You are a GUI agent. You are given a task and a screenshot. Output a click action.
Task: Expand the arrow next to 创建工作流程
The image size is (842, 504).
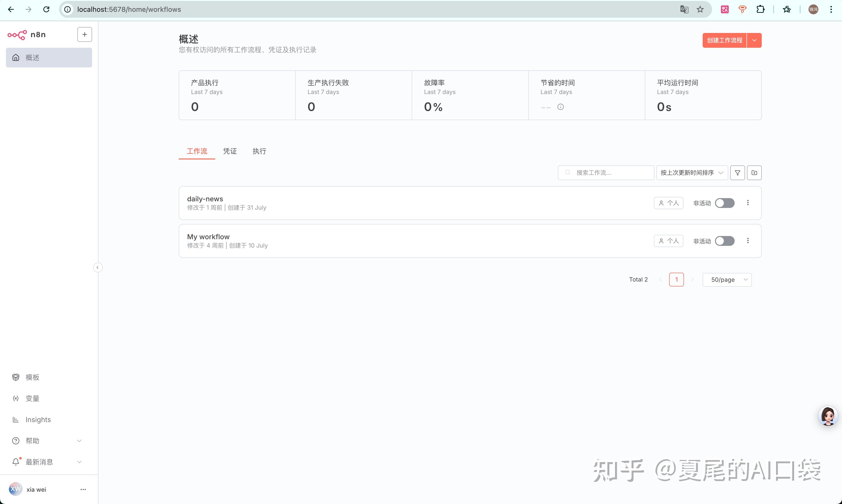pyautogui.click(x=754, y=40)
